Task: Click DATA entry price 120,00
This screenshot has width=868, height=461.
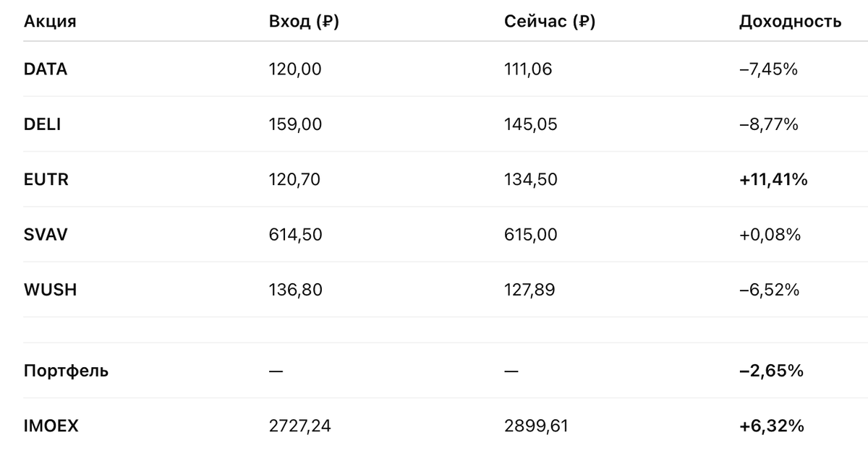Action: [x=295, y=69]
